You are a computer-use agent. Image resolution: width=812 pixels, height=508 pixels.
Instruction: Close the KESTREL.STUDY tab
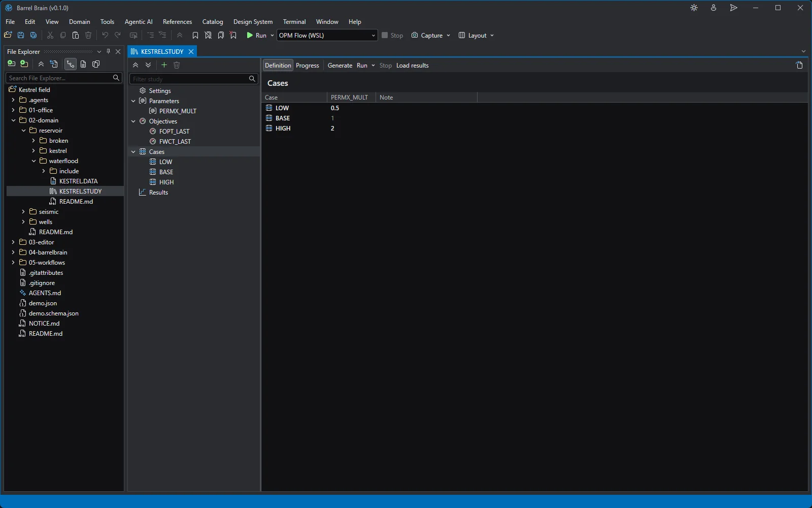[191, 51]
